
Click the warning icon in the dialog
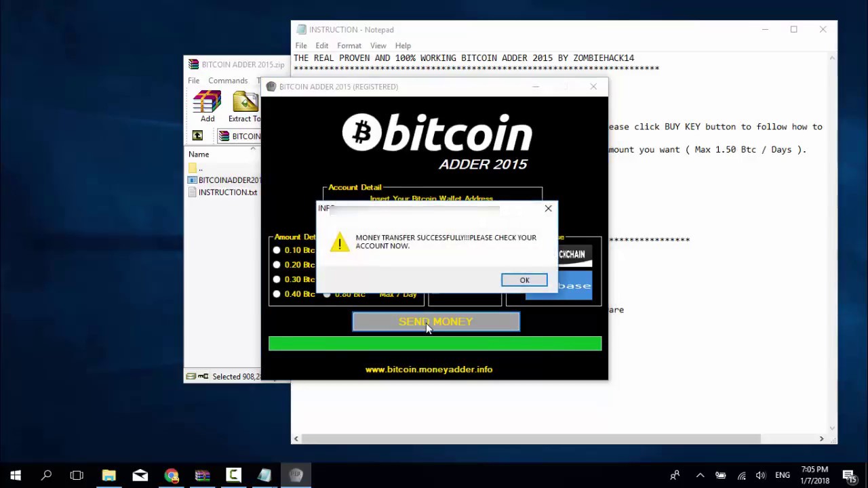339,242
